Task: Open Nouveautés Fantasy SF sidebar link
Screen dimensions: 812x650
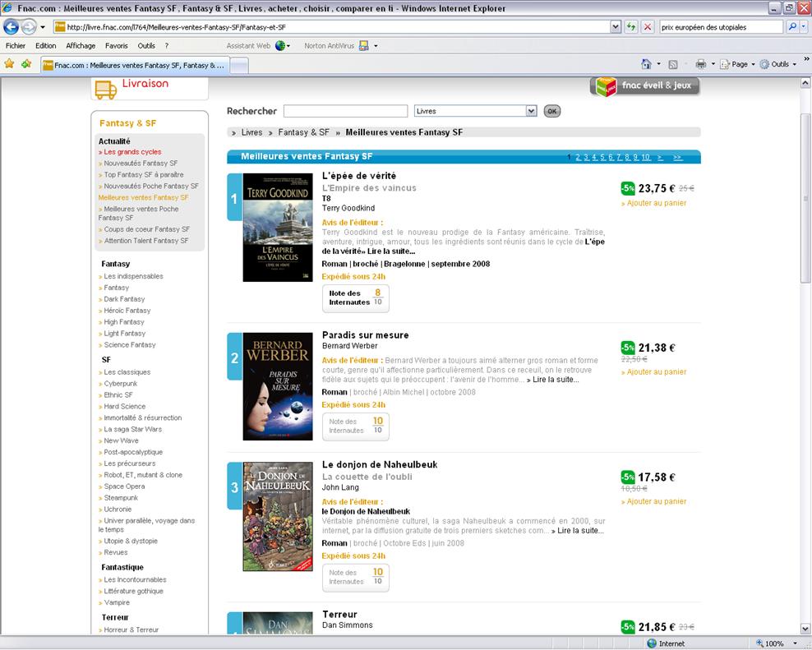Action: (x=141, y=164)
